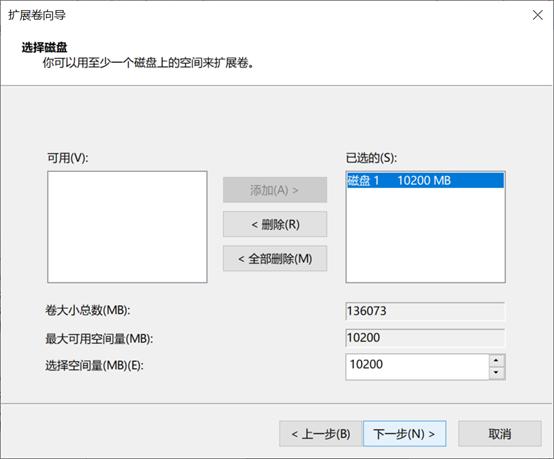554x459 pixels.
Task: Click the 卷大小总数(MB) label
Action: (88, 310)
